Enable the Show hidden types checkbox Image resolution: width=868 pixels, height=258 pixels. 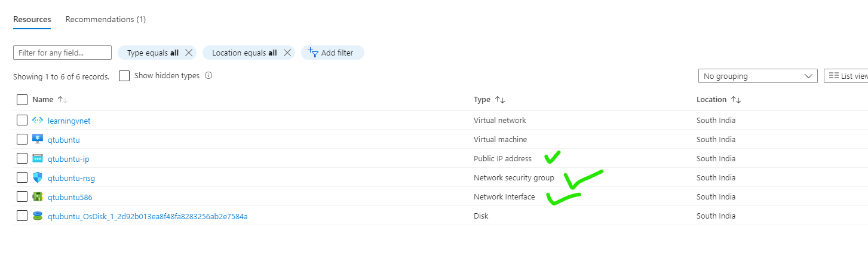click(124, 76)
